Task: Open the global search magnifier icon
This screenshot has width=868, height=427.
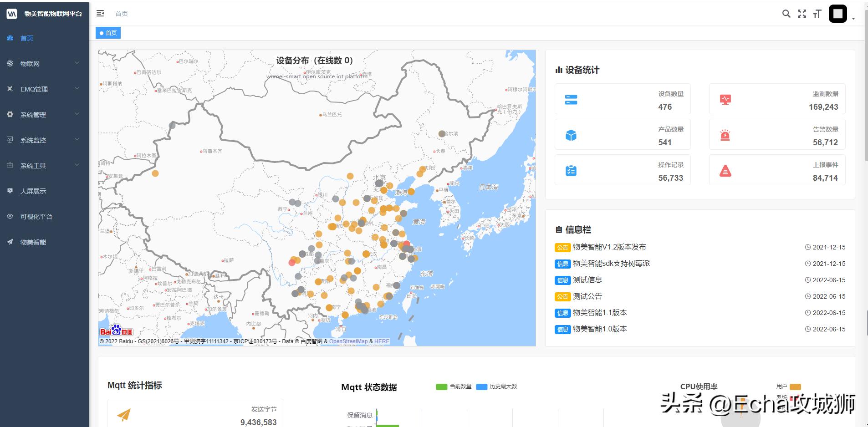Action: 786,14
